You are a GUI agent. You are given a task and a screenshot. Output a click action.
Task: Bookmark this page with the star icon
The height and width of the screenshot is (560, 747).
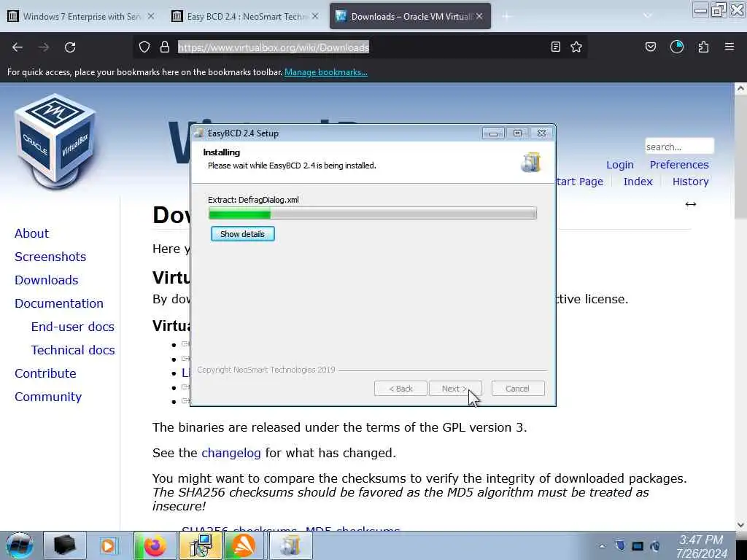pyautogui.click(x=576, y=47)
